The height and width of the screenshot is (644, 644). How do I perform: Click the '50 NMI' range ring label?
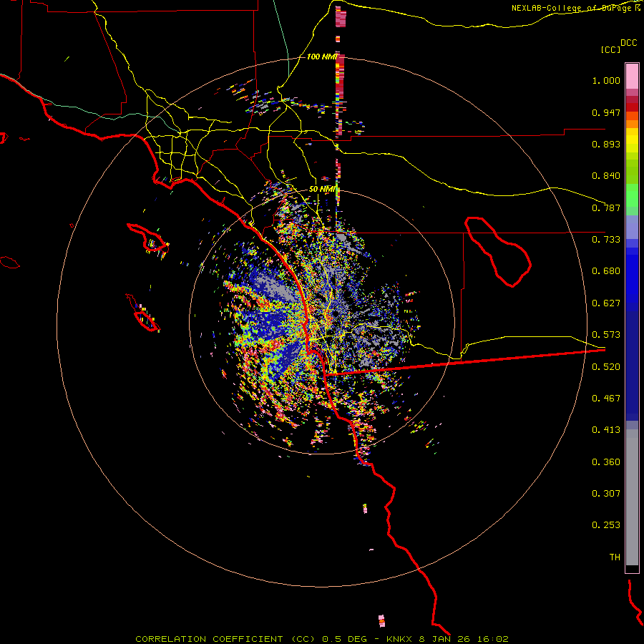(322, 190)
